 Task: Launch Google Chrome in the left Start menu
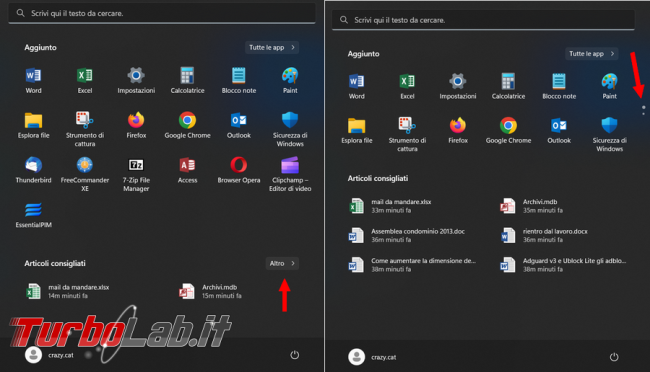point(187,125)
